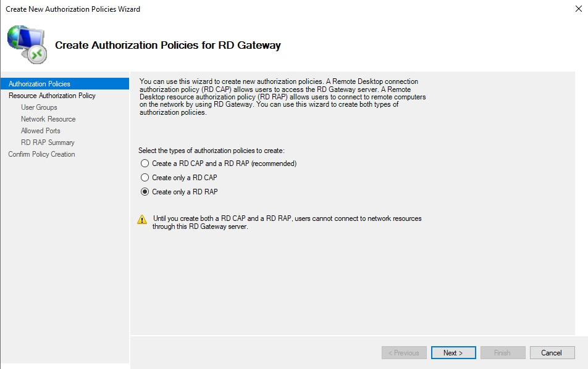Click the yellow warning triangle icon

click(142, 219)
